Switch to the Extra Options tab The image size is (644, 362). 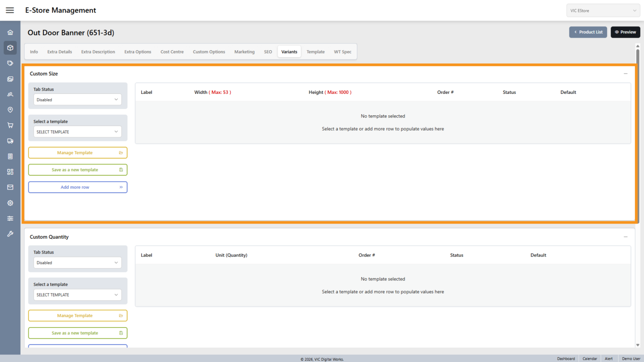point(138,52)
